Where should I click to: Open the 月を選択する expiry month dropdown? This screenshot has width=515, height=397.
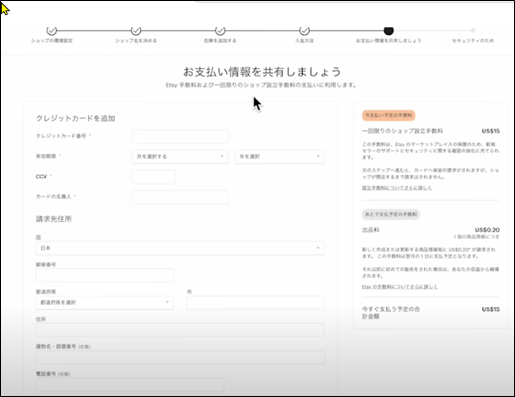180,156
